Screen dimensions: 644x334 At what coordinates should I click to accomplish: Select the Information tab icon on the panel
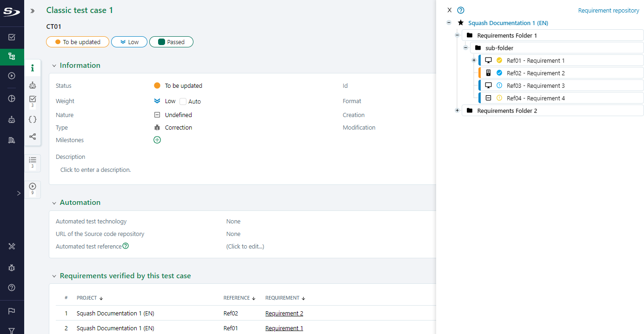click(32, 68)
